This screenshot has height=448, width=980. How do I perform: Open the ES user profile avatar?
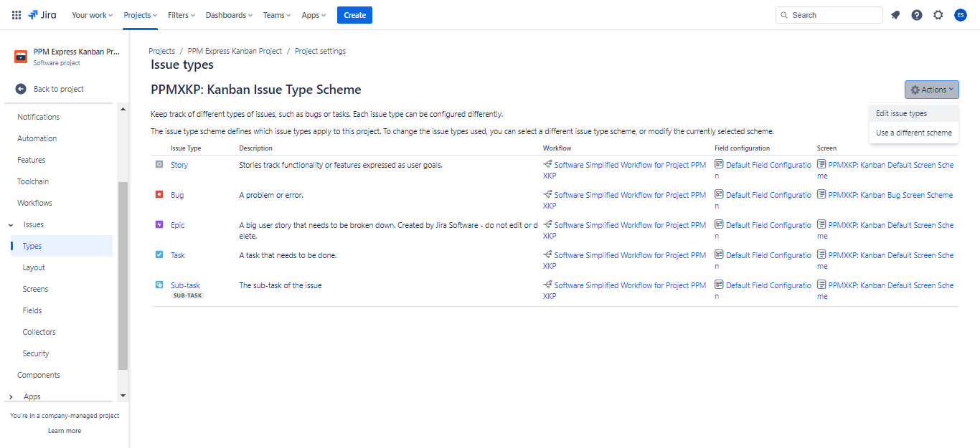click(961, 15)
